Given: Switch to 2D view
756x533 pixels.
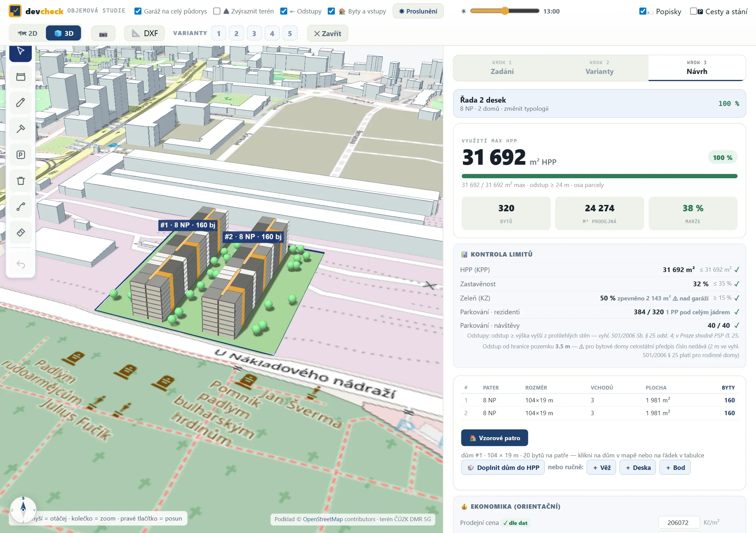Looking at the screenshot, I should tap(27, 33).
